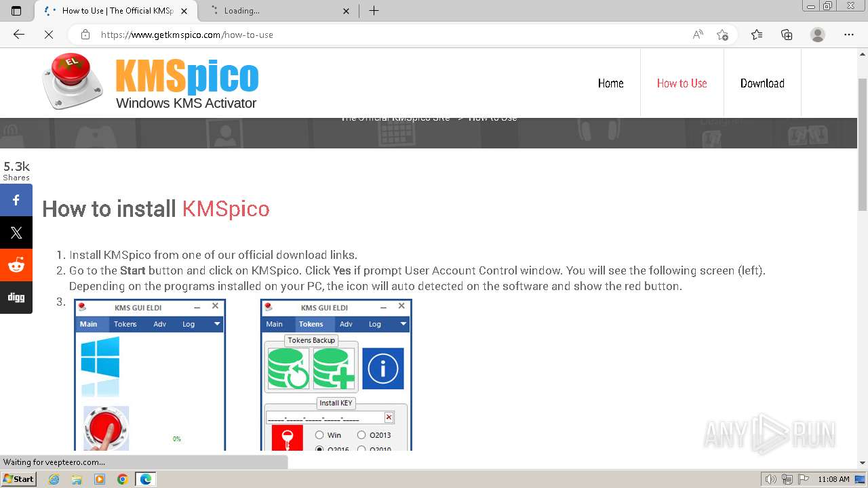Screen dimensions: 868x488
Task: Open File Explorer from the taskbar
Action: pos(77,479)
